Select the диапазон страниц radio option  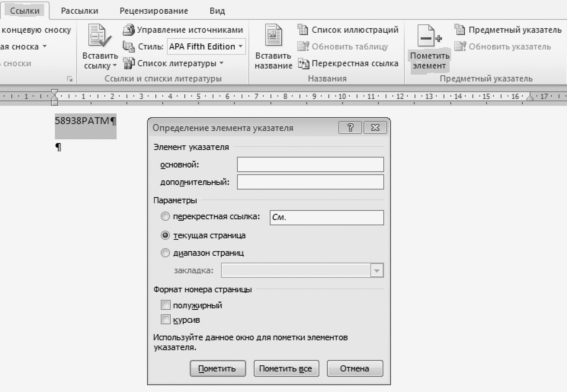(x=165, y=253)
